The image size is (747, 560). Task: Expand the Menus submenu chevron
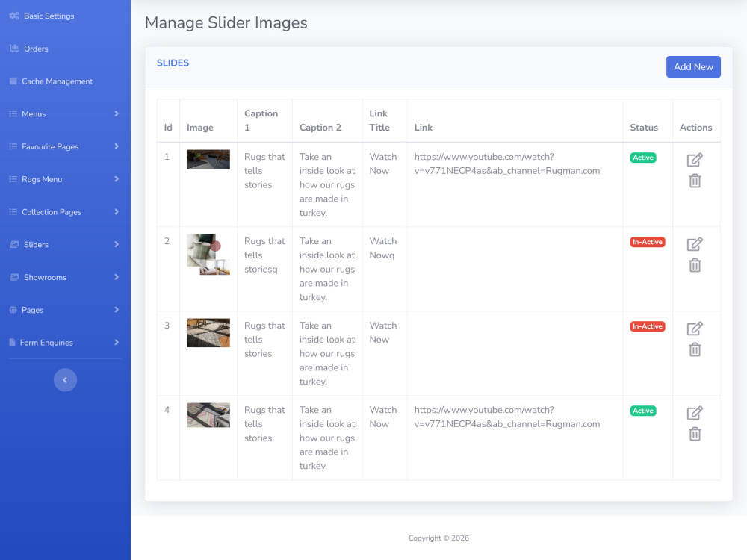[117, 113]
